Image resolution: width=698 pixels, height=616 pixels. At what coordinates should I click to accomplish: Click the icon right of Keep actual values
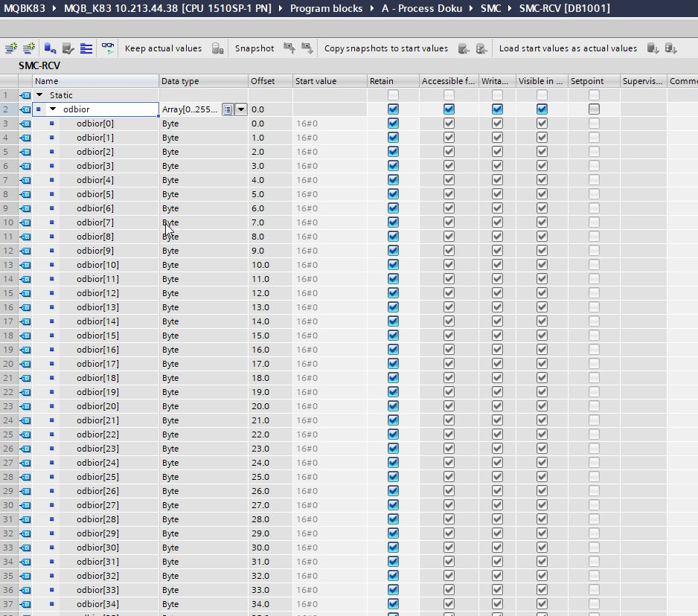pos(217,48)
